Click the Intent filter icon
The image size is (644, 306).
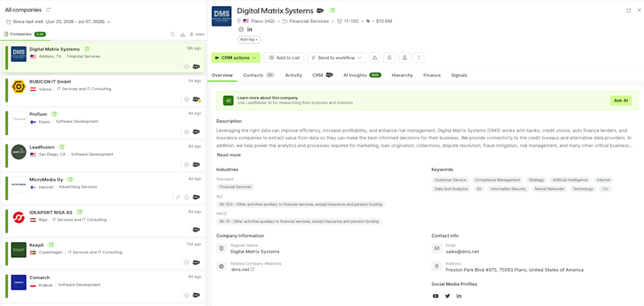tap(197, 34)
